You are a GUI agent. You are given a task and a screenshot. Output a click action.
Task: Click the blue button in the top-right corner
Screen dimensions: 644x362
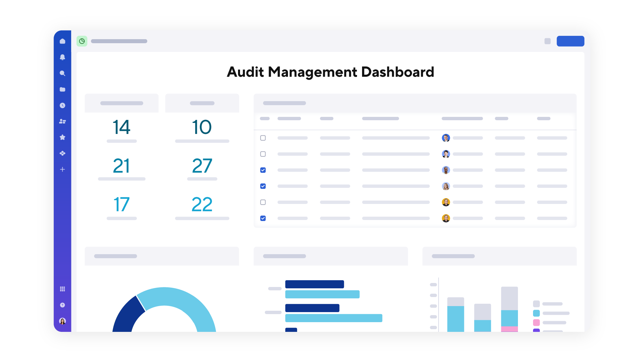pos(570,41)
